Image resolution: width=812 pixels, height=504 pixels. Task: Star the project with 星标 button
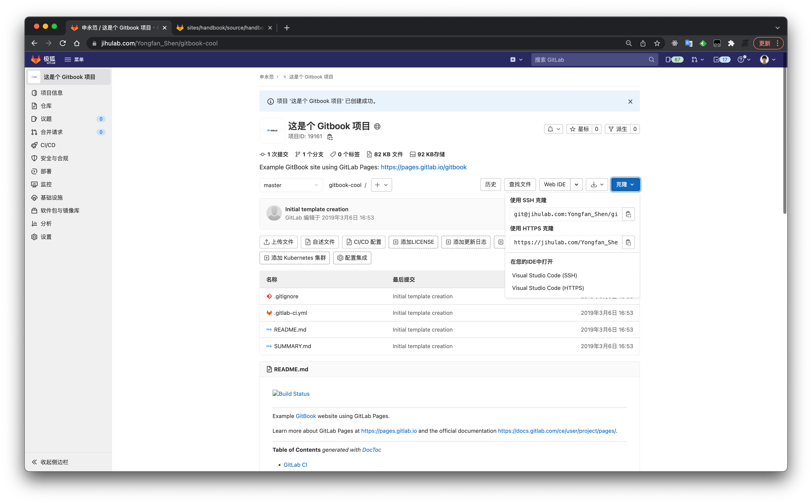pyautogui.click(x=580, y=129)
